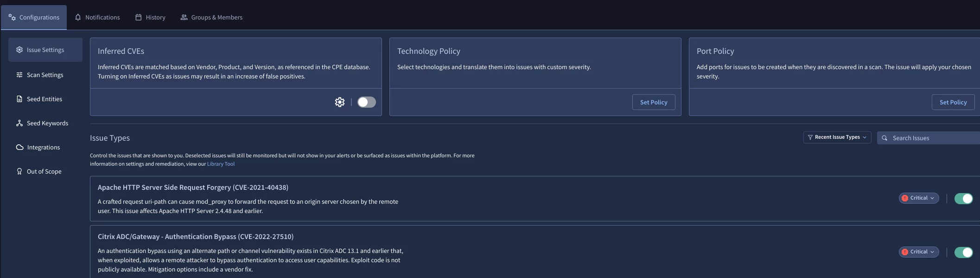
Task: Click the magnifier icon in Search Issues
Action: (885, 138)
